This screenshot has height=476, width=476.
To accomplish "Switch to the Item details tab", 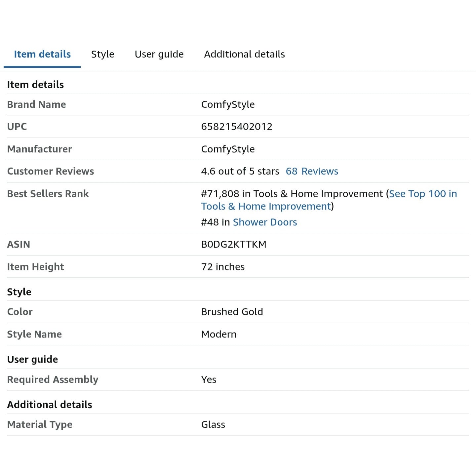I will tap(42, 54).
